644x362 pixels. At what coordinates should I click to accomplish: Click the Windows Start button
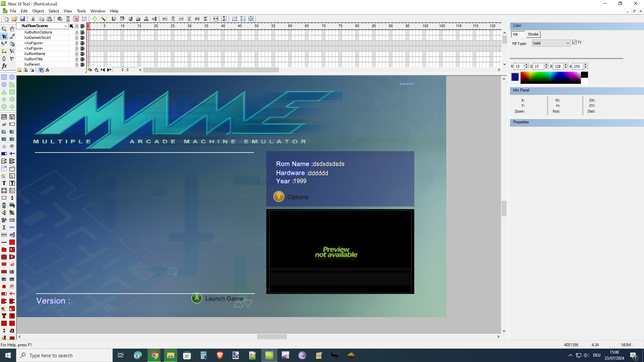pos(8,355)
